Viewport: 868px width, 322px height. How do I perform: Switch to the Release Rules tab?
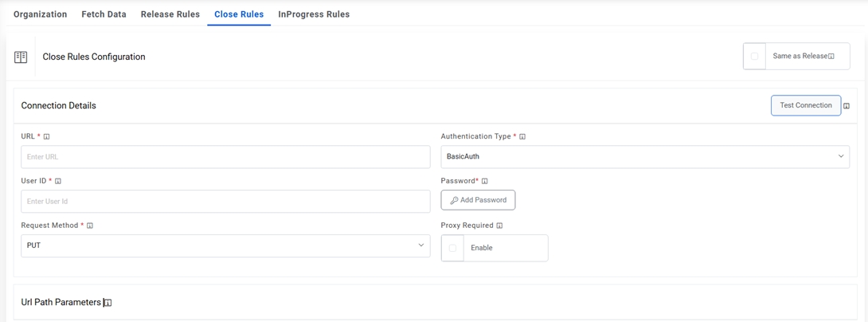170,14
